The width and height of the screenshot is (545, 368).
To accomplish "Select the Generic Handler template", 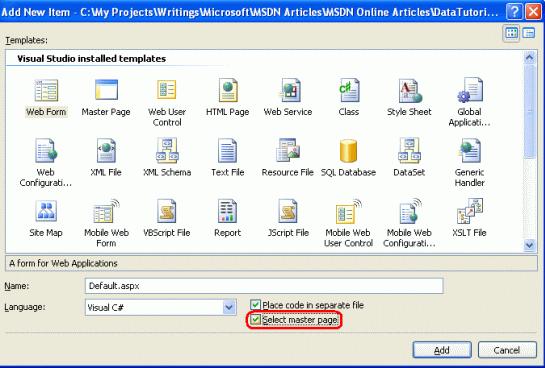I will click(469, 163).
